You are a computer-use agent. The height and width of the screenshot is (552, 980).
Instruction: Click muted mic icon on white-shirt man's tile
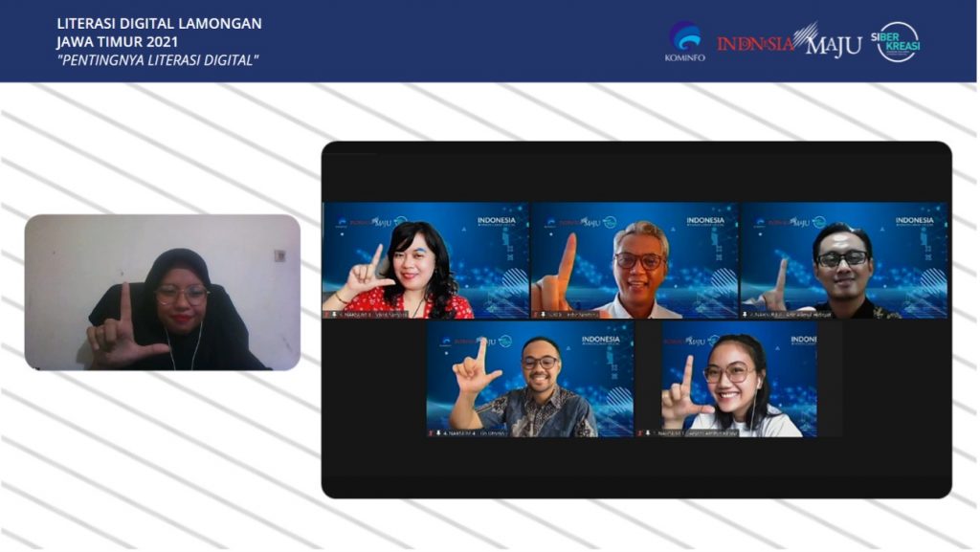544,313
